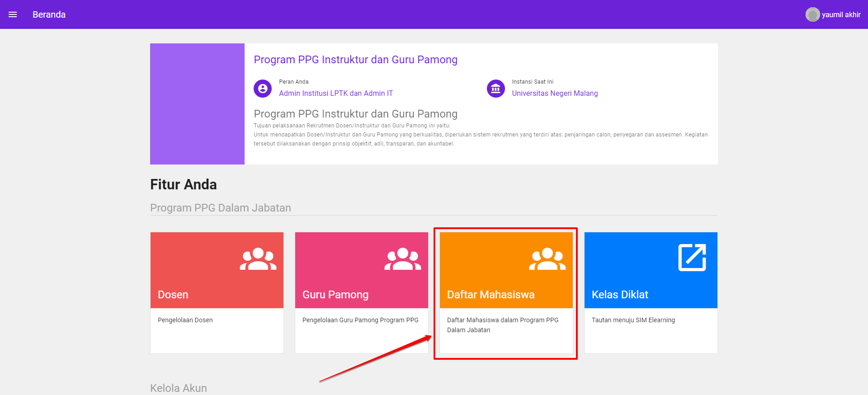Click the yaumil akhir username

click(841, 14)
